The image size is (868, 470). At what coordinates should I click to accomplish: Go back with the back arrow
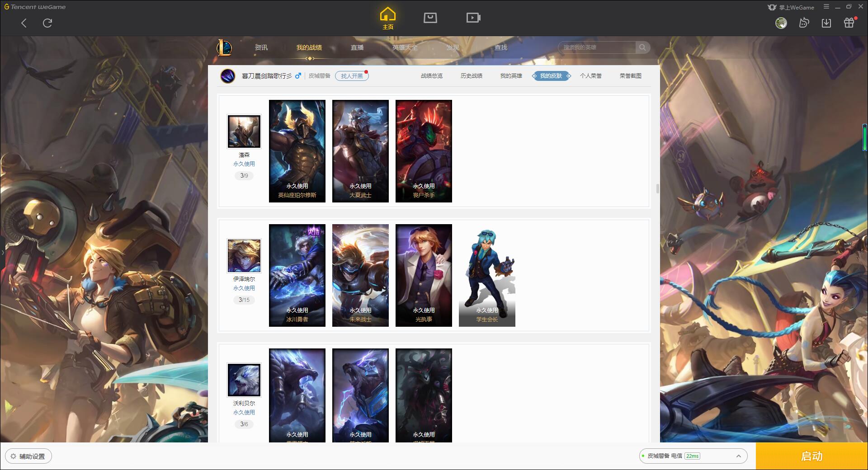pyautogui.click(x=24, y=23)
